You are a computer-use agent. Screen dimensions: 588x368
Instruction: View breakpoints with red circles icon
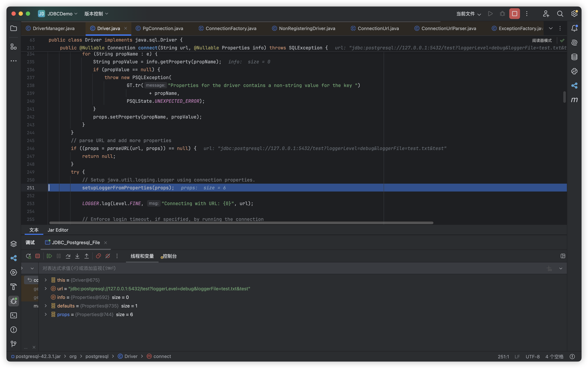click(x=98, y=256)
